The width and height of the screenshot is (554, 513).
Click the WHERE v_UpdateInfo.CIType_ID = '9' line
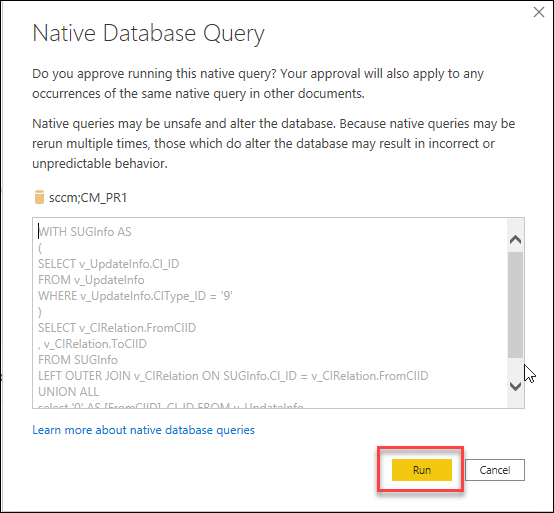coord(135,296)
